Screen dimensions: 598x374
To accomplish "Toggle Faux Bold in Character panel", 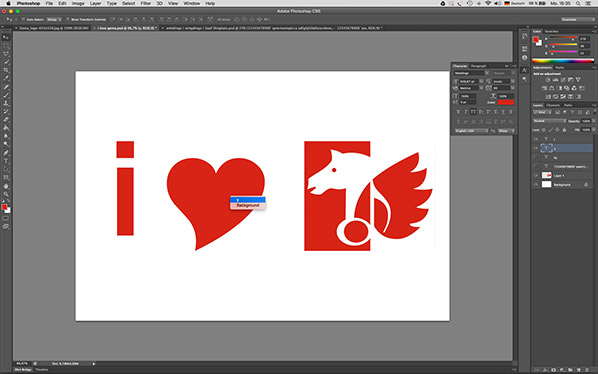I will 458,112.
